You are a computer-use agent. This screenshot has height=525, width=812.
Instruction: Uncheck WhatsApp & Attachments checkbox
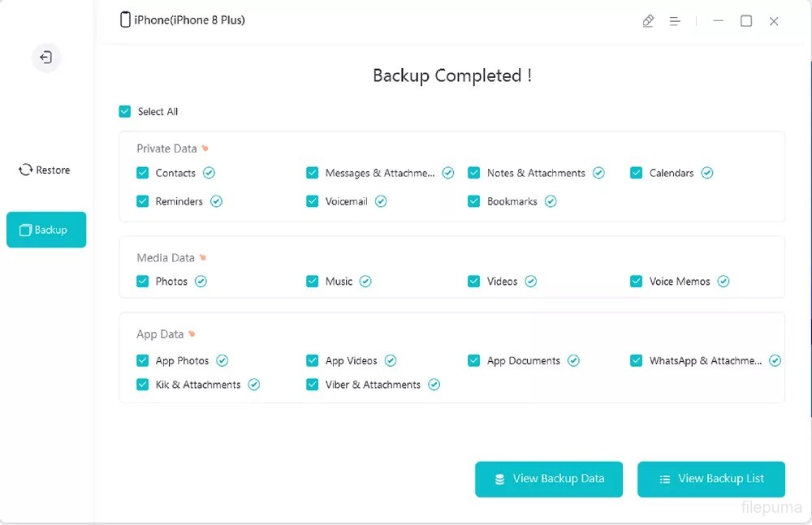click(637, 360)
